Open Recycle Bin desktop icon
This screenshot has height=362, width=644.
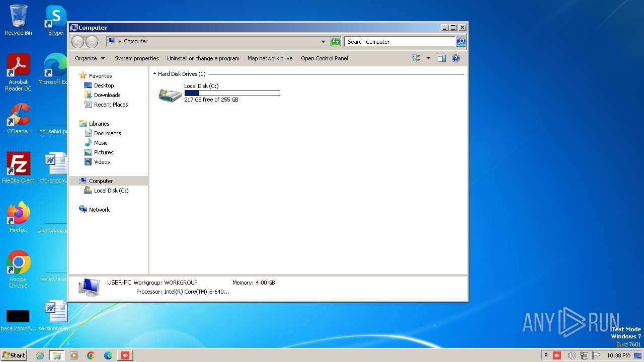[x=18, y=20]
